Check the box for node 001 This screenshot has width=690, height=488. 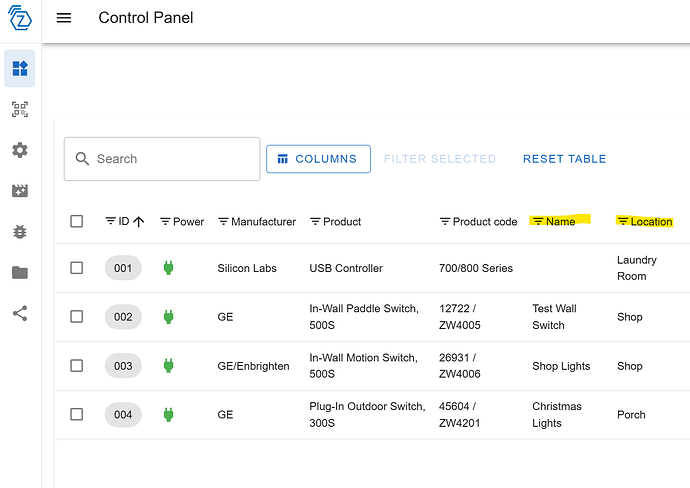[77, 268]
